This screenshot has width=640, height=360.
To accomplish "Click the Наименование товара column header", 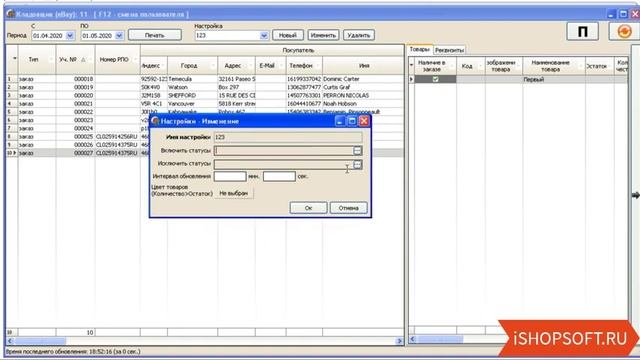I will (553, 66).
